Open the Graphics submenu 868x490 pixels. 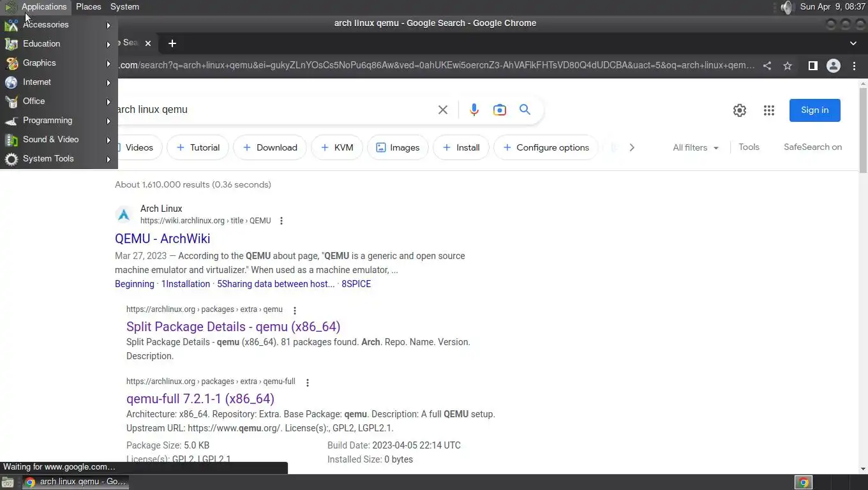(59, 63)
